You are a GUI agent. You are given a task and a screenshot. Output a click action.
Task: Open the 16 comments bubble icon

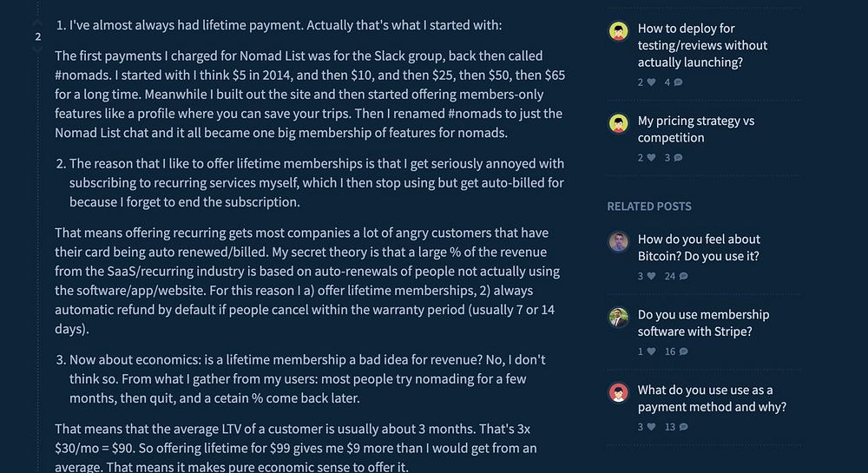click(684, 351)
